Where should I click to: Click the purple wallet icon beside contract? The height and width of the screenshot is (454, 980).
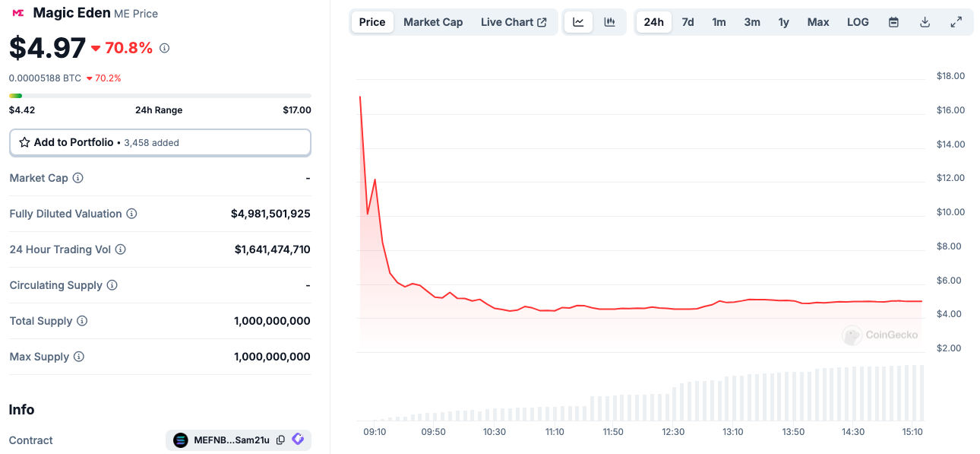pos(298,440)
